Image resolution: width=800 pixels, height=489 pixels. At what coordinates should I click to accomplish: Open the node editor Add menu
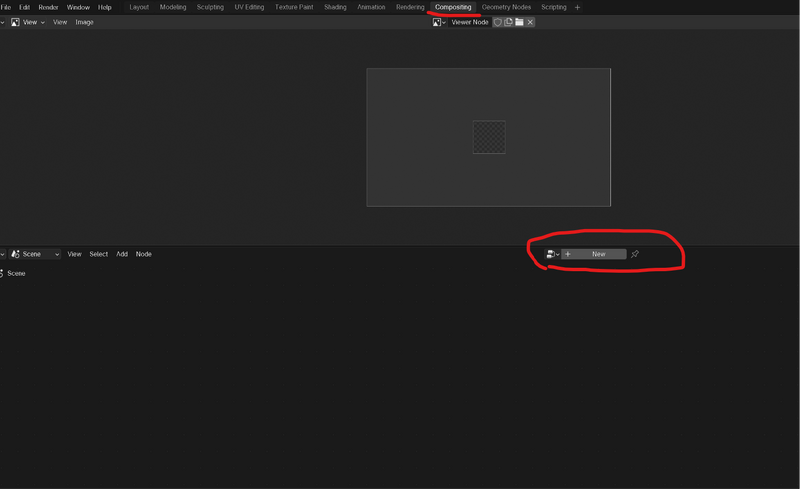point(122,254)
